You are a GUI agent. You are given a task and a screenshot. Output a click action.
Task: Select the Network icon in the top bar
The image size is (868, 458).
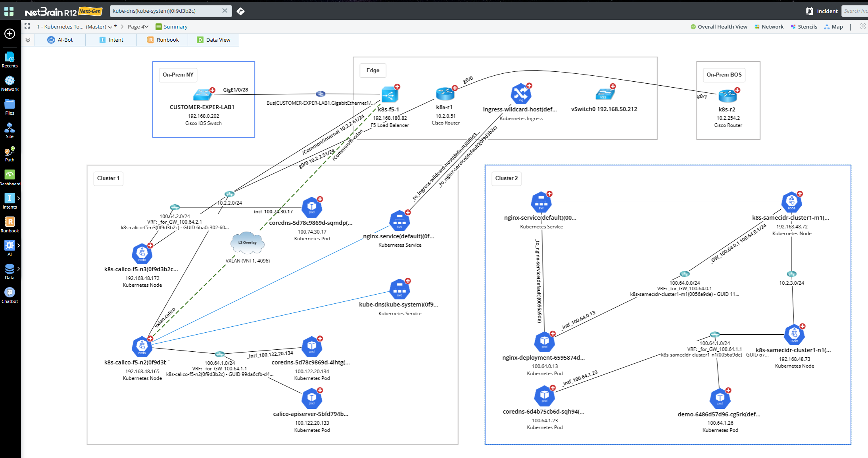[x=769, y=27]
